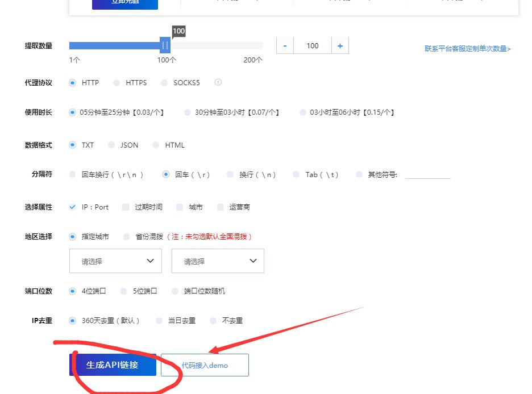This screenshot has height=394, width=532.
Task: Click the question mark icon beside SOCKS5
Action: click(217, 82)
